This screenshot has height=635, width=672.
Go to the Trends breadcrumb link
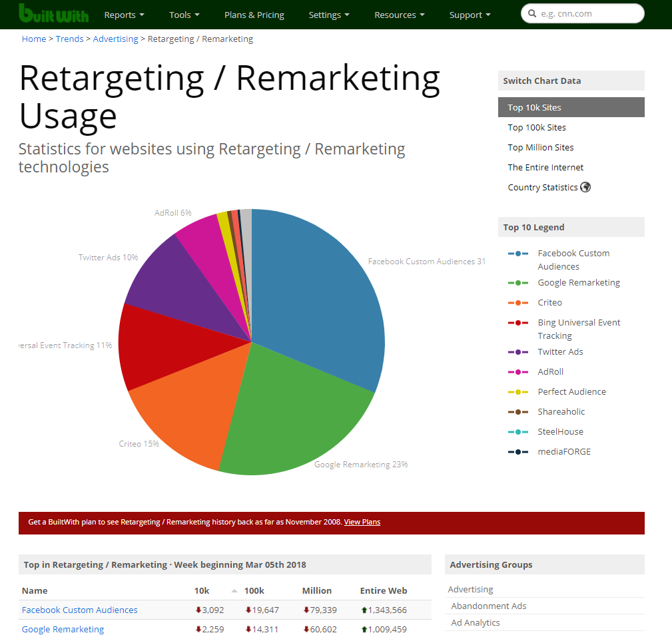pyautogui.click(x=69, y=39)
